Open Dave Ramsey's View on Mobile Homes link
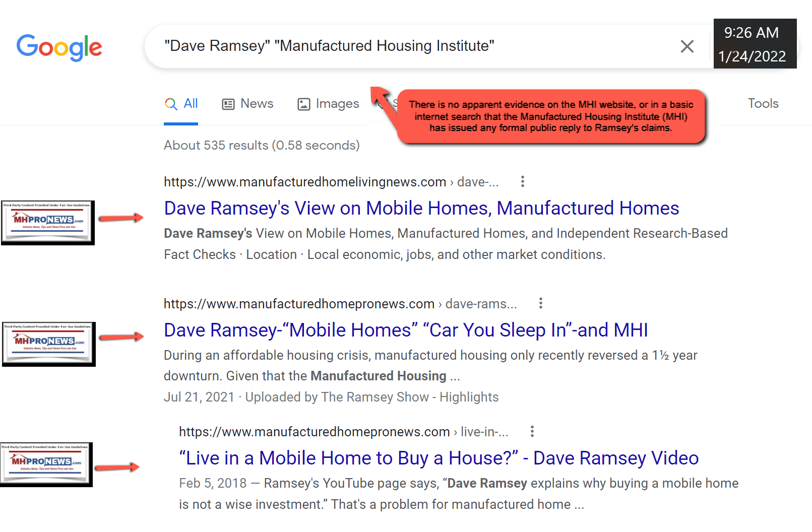The image size is (812, 532). coord(421,208)
